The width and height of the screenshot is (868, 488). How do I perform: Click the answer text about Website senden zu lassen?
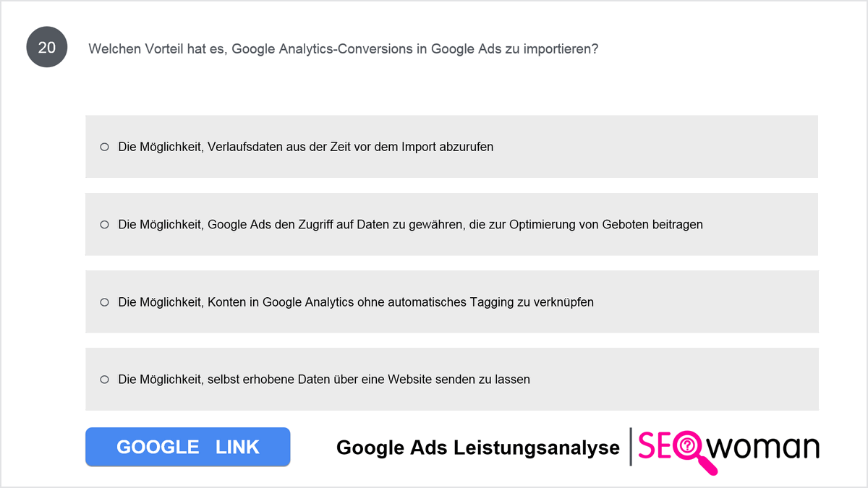324,379
